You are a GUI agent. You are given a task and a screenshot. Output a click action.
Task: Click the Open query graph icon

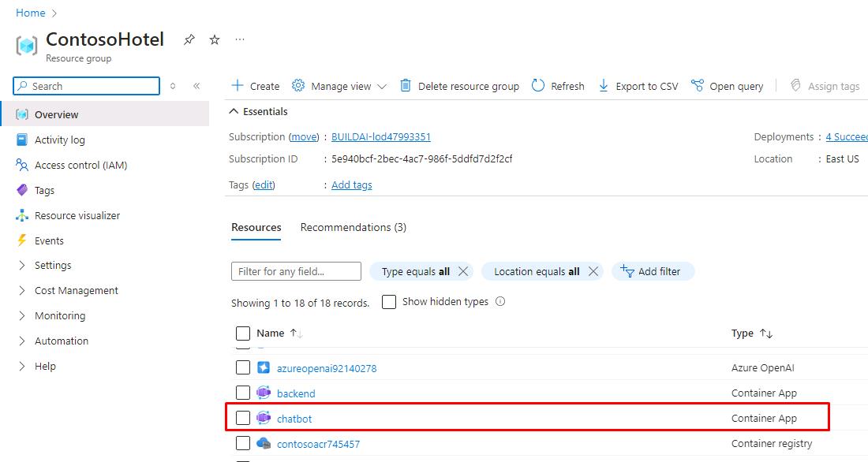tap(698, 85)
